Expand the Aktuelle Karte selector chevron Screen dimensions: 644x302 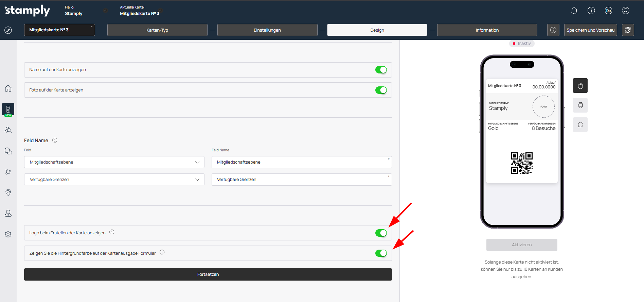[x=161, y=10]
